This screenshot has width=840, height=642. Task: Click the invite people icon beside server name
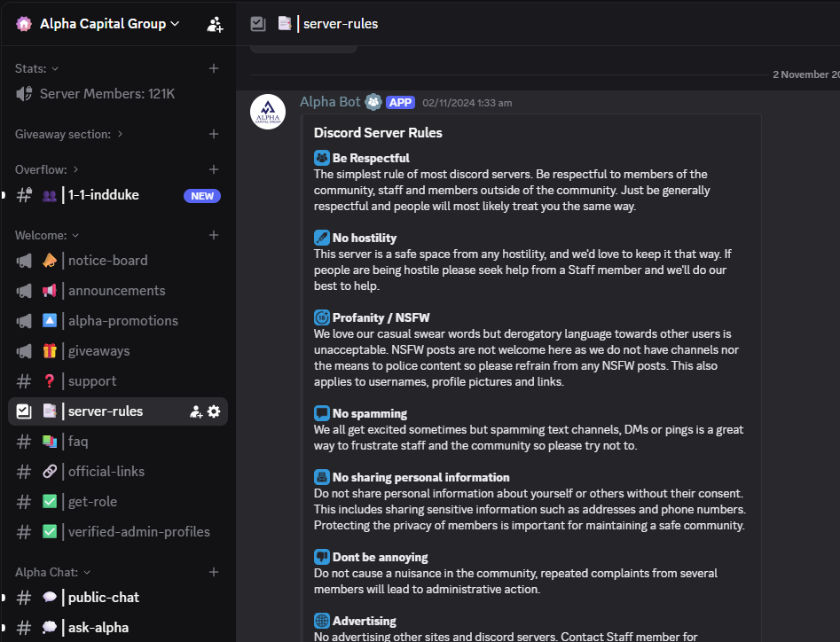pos(215,24)
